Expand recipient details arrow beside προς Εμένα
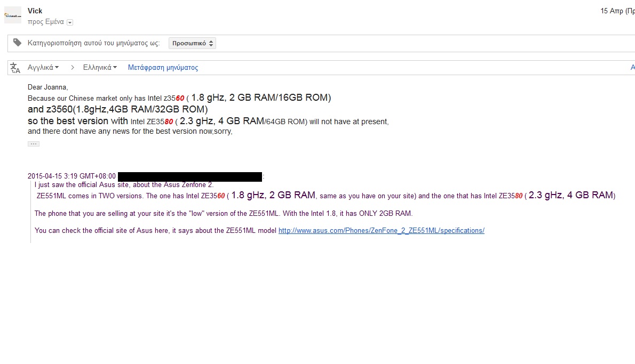Screen dimensions: 635x364 (x=70, y=22)
